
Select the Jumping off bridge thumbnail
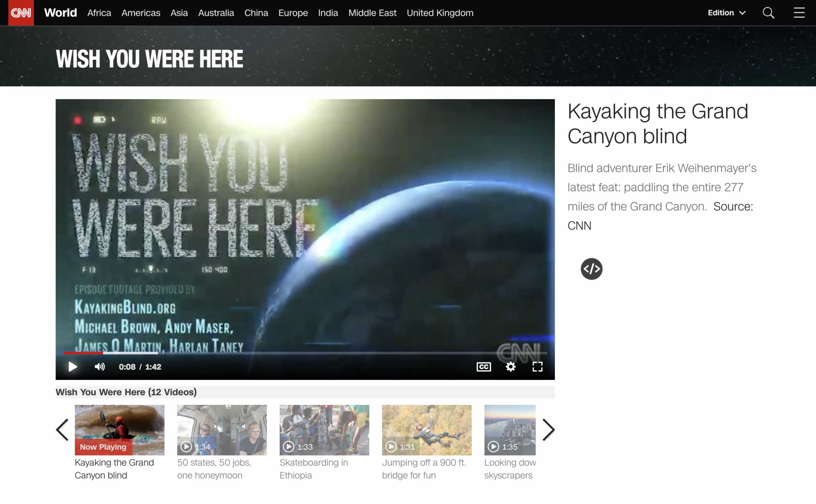[x=427, y=430]
